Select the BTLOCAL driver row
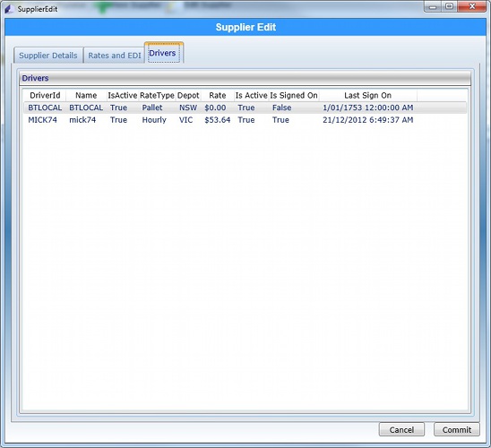This screenshot has width=491, height=448. [x=245, y=108]
